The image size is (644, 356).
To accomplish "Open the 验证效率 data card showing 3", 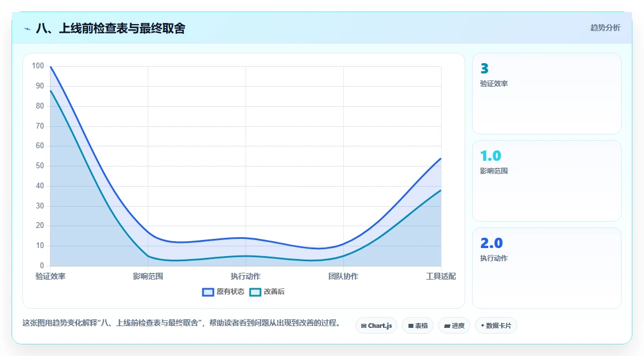I will point(547,94).
